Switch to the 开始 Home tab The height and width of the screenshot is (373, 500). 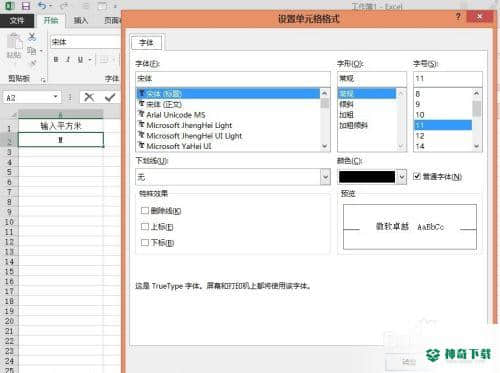click(51, 21)
